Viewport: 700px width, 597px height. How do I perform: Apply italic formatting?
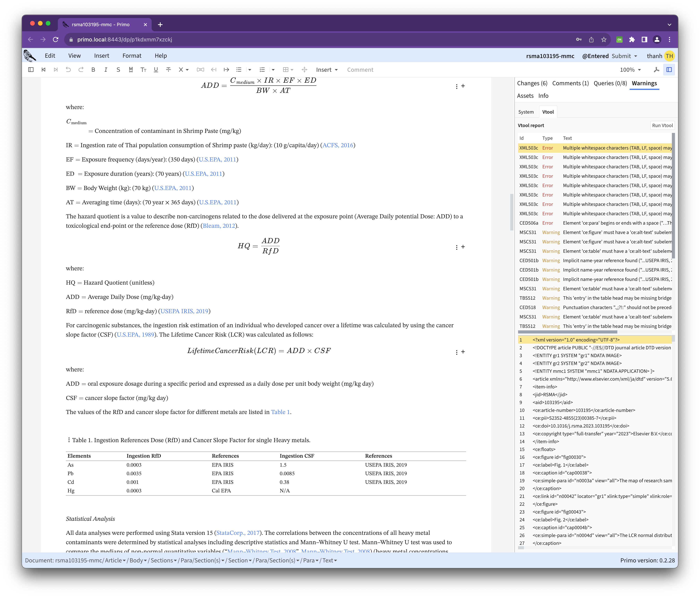coord(106,70)
